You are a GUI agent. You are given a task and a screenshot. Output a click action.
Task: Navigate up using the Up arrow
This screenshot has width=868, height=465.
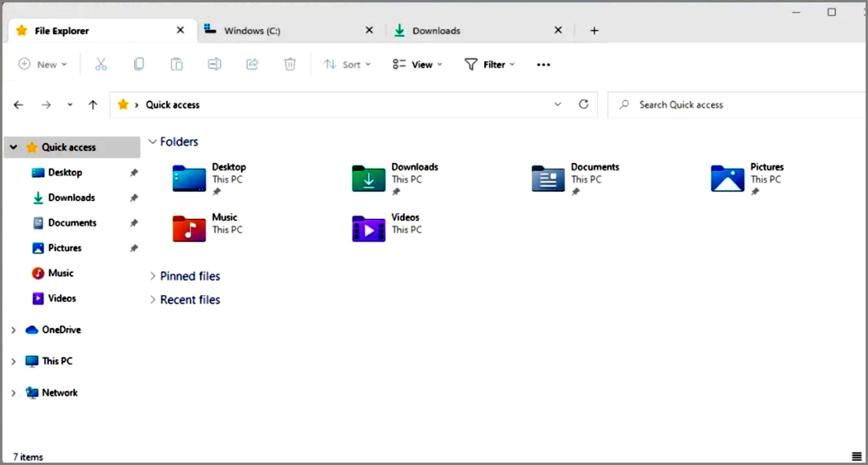93,104
